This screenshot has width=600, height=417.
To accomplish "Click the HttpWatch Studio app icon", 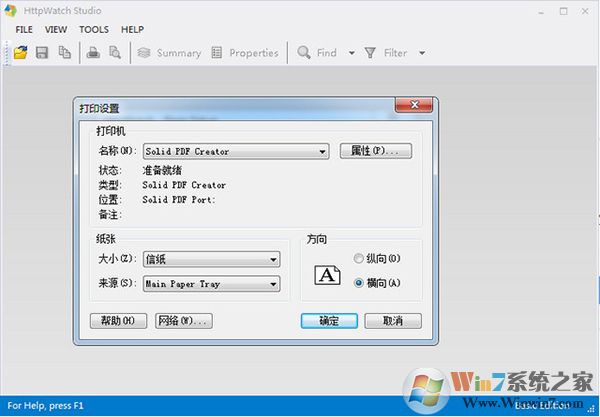I will coord(10,10).
